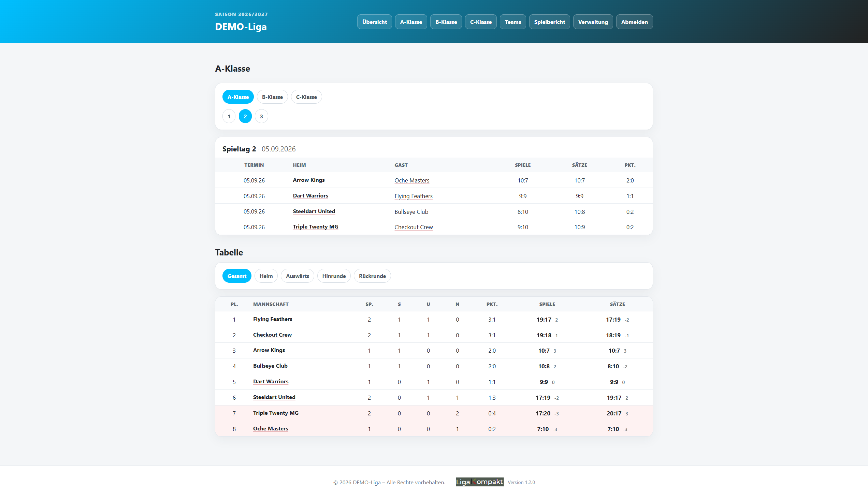Switch table to Auswärts view
The image size is (868, 501).
[x=297, y=276]
